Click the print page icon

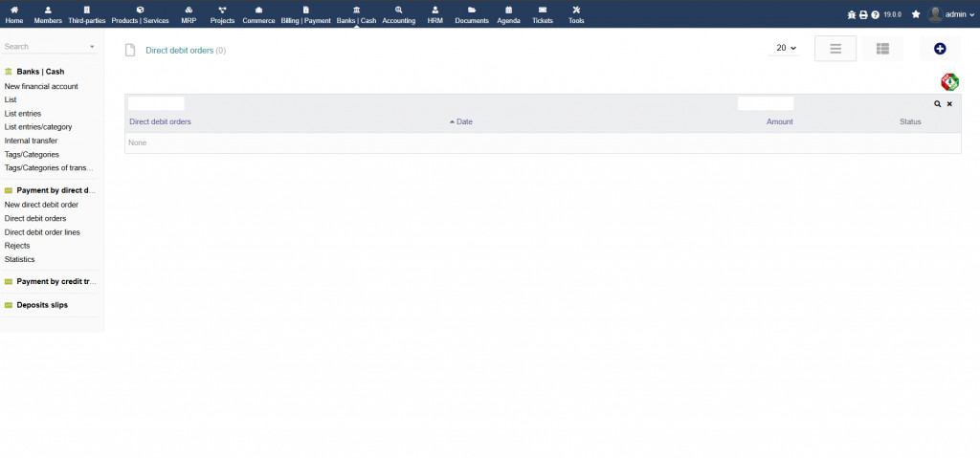tap(863, 14)
